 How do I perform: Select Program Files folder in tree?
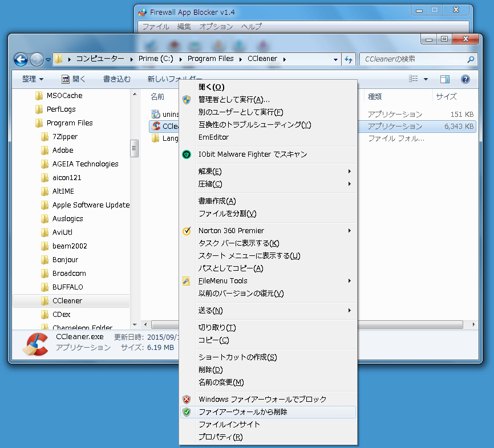click(70, 123)
